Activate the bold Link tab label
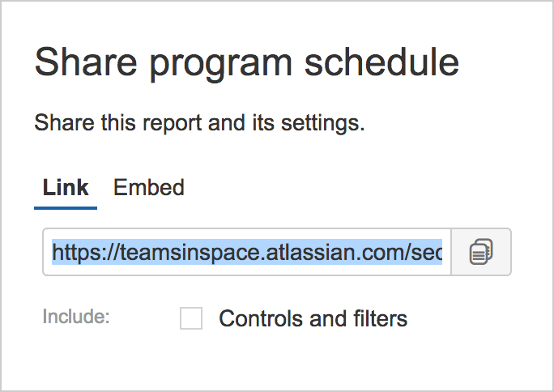The height and width of the screenshot is (392, 554). click(66, 187)
